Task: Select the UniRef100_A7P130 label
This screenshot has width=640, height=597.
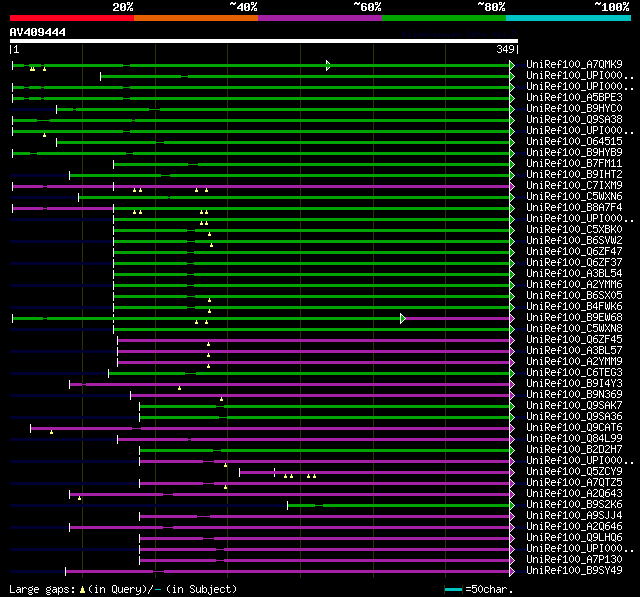Action: 574,560
